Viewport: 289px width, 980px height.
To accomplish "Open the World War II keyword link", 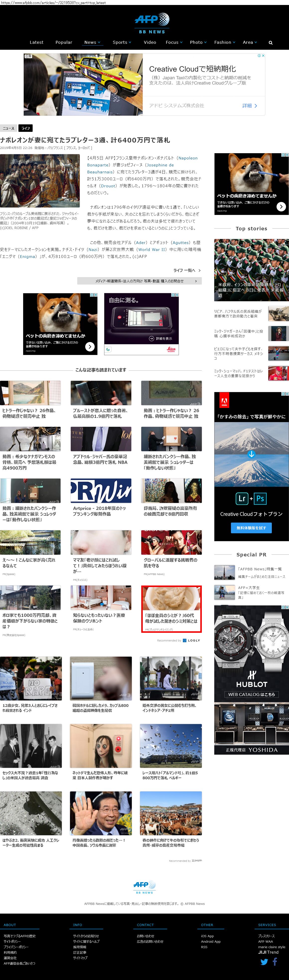I will pos(152,249).
